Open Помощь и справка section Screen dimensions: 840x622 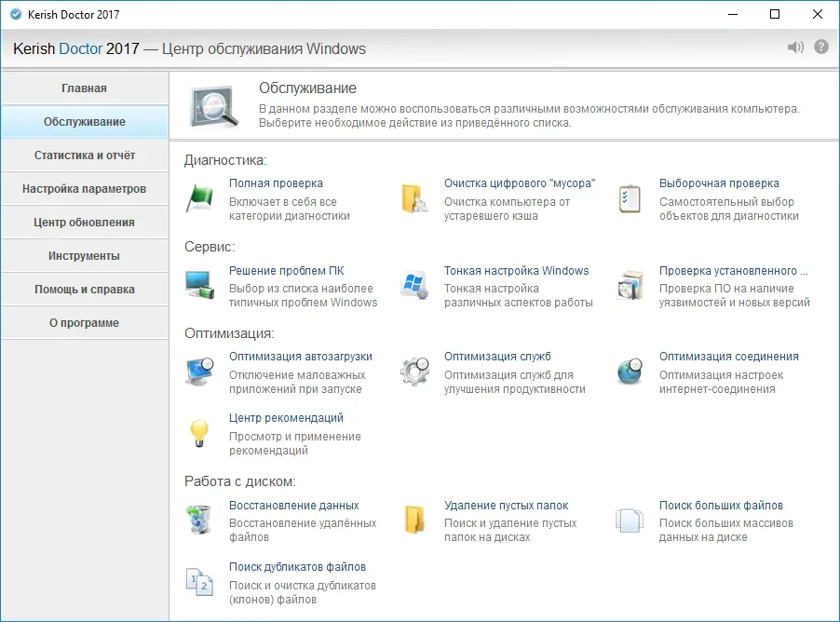[84, 290]
